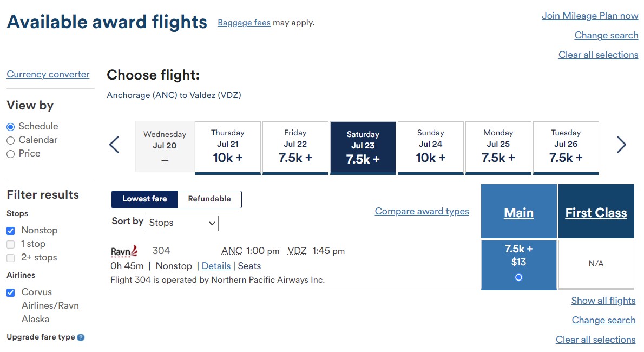Switch View by to Price
Image resolution: width=644 pixels, height=352 pixels.
click(x=12, y=153)
